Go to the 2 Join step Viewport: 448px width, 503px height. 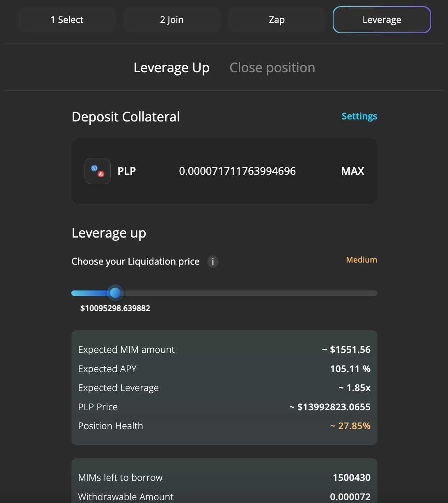coord(171,20)
